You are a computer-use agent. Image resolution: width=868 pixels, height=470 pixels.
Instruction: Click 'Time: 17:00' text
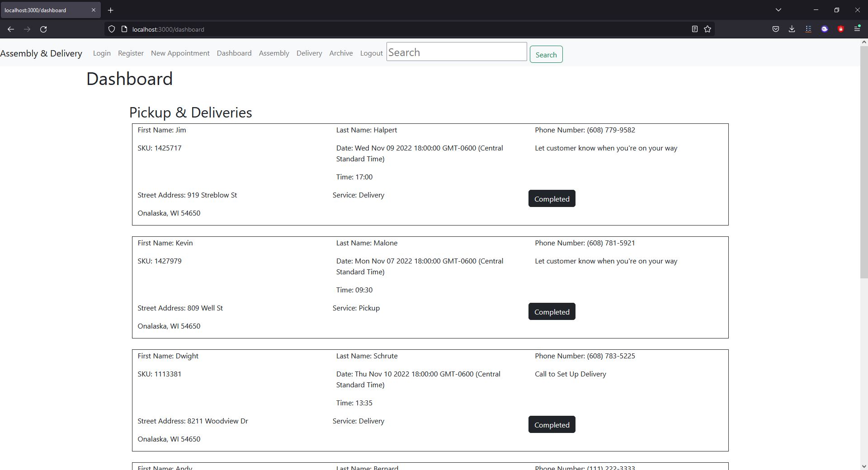pos(354,177)
